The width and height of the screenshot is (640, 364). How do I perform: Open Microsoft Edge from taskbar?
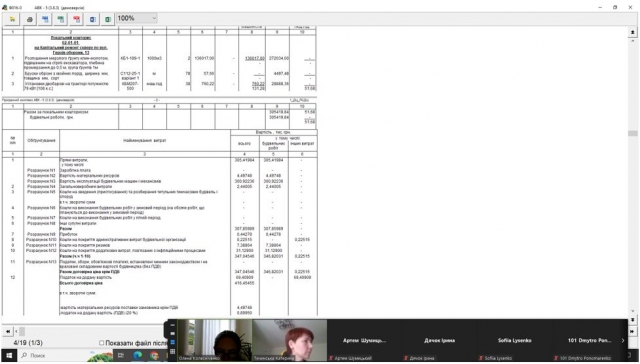coord(138,355)
